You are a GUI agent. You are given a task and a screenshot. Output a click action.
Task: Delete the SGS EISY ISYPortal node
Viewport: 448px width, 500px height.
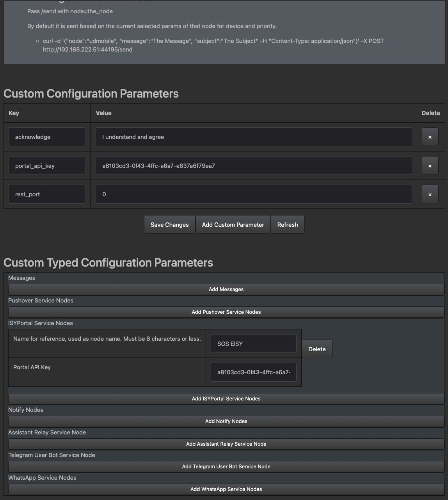pos(317,349)
